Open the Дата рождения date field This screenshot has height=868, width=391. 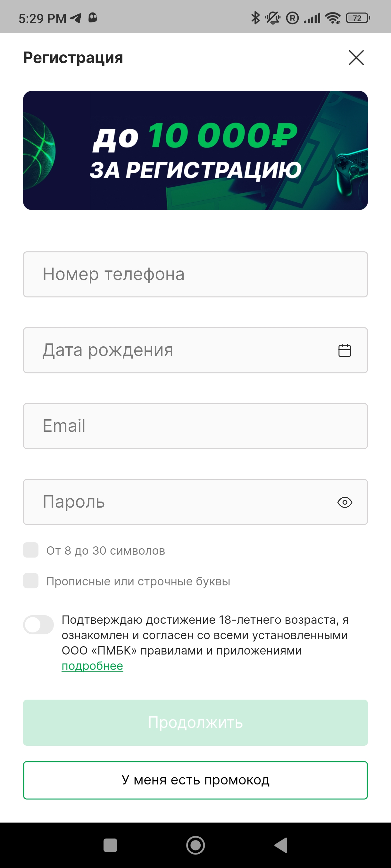tap(175, 350)
